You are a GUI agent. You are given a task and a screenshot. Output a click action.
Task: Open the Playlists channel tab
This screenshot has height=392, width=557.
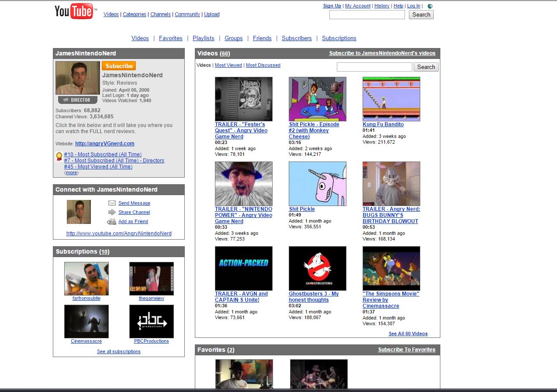pos(204,38)
